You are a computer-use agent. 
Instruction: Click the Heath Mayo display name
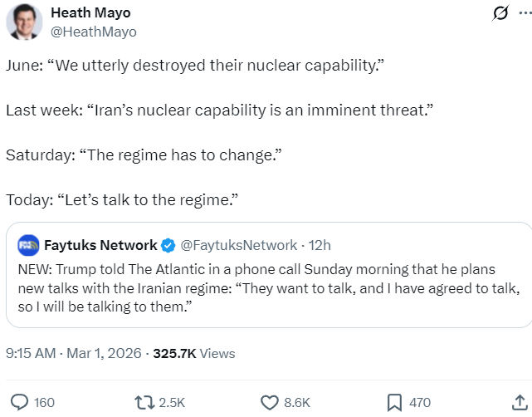(x=90, y=13)
